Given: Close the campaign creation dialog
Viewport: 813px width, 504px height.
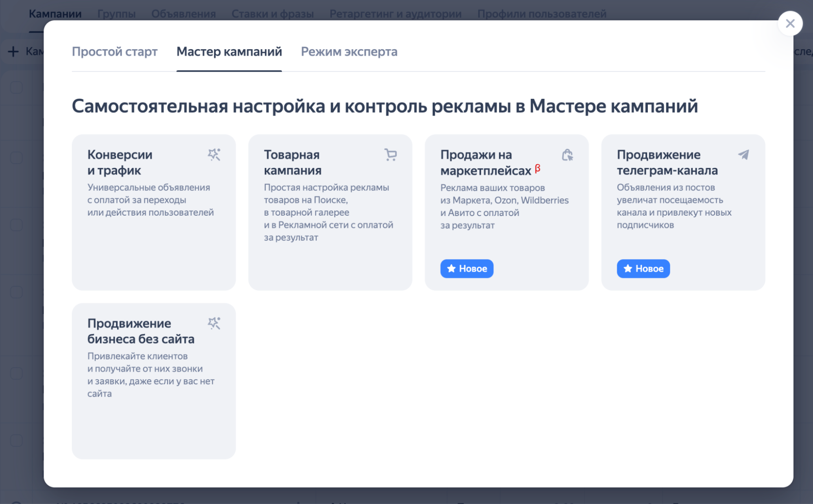Looking at the screenshot, I should 790,23.
